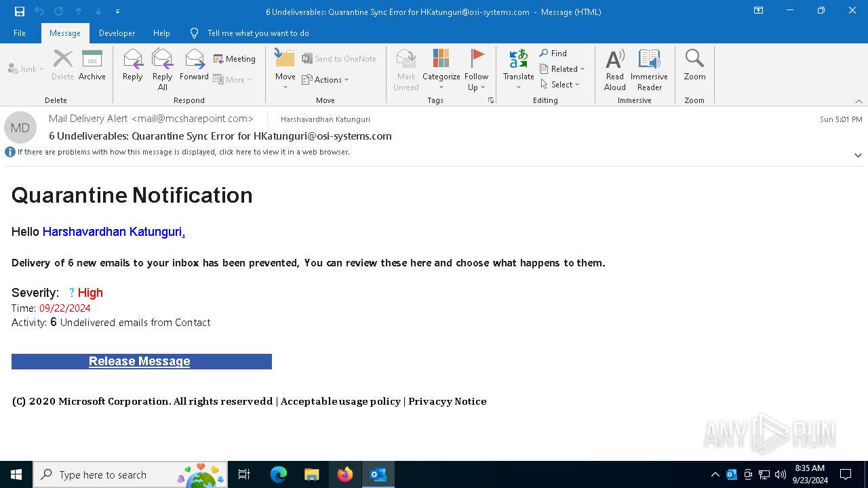Open Immersive Reader

650,69
